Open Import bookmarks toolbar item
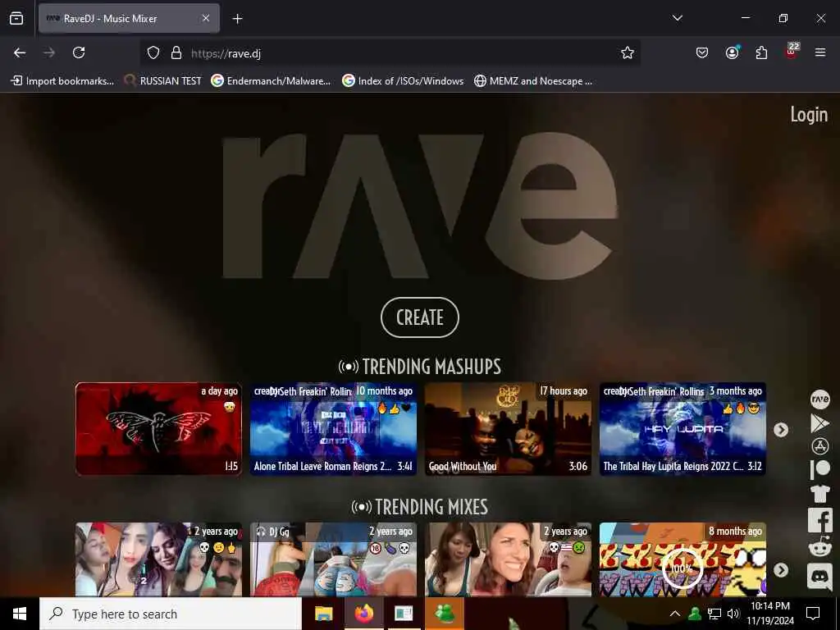The image size is (840, 630). pyautogui.click(x=62, y=81)
